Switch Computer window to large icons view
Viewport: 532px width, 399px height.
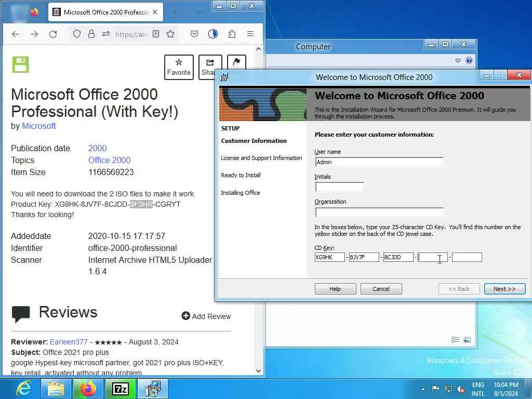pos(467,340)
